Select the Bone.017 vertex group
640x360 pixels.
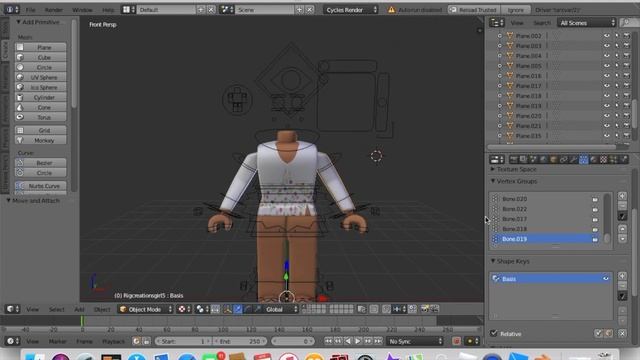pyautogui.click(x=544, y=219)
